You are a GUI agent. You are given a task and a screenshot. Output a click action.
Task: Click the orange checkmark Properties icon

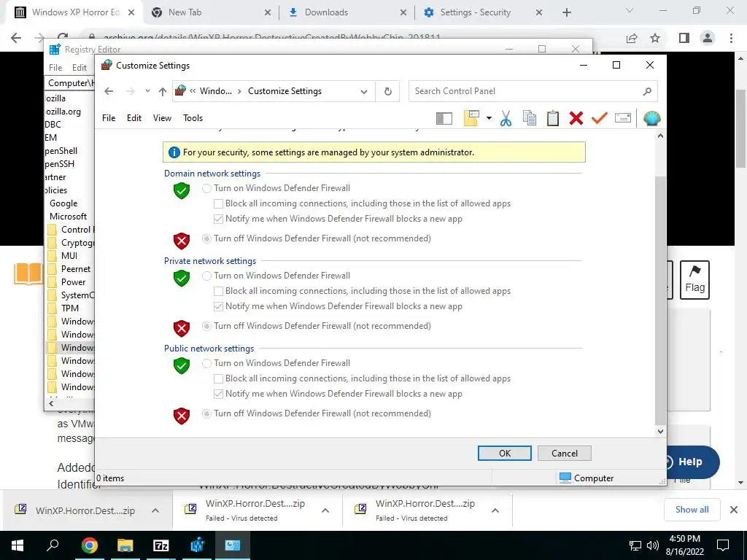[x=600, y=117]
